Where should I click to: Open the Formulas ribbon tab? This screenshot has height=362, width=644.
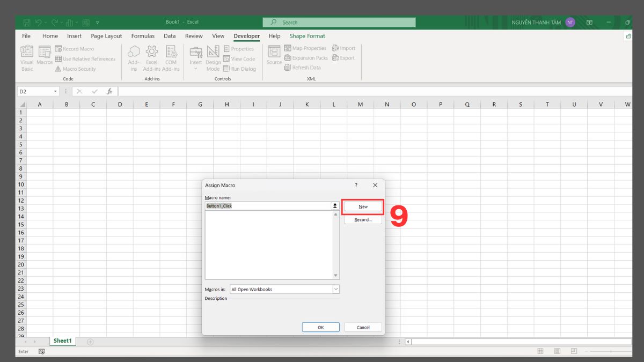click(142, 36)
